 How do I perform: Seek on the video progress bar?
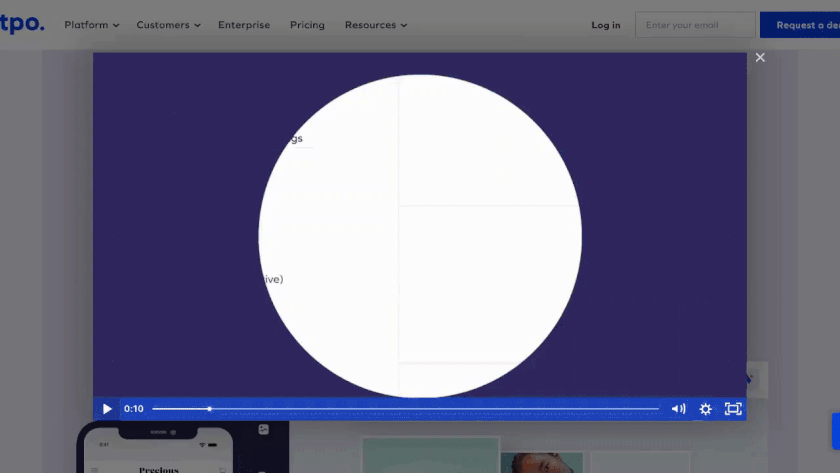pos(406,409)
